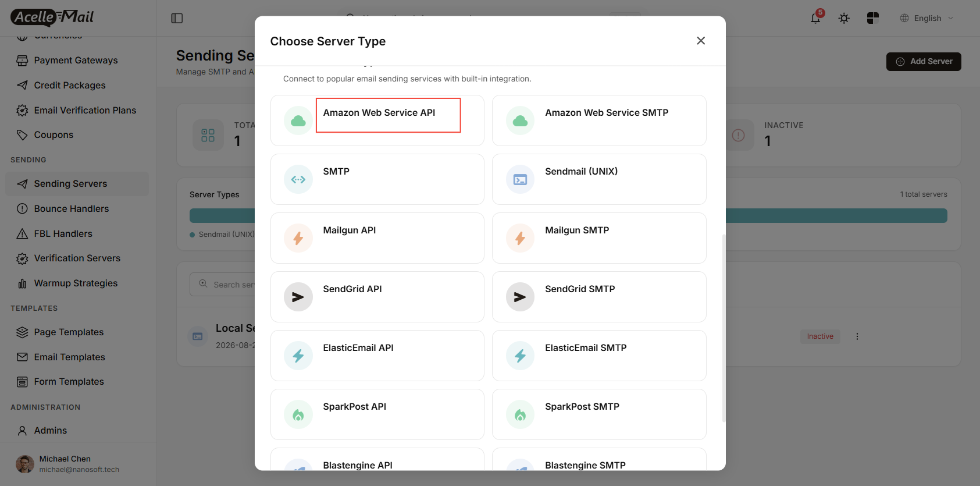The height and width of the screenshot is (486, 980).
Task: Click the cloud icon for Amazon SMTP
Action: coord(520,120)
